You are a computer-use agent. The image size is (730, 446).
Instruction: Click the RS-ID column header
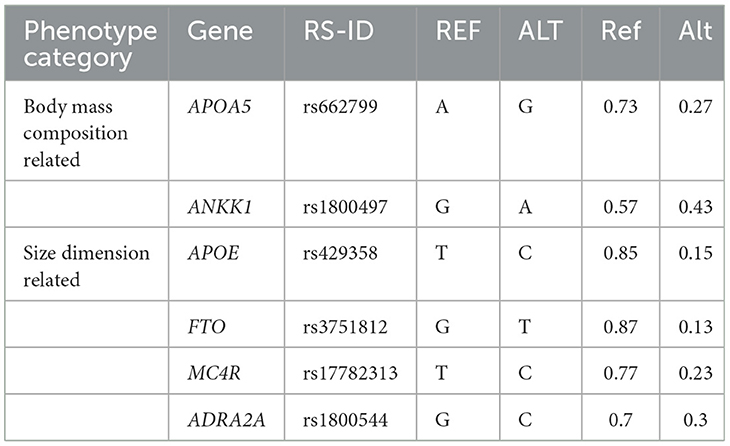coord(342,31)
